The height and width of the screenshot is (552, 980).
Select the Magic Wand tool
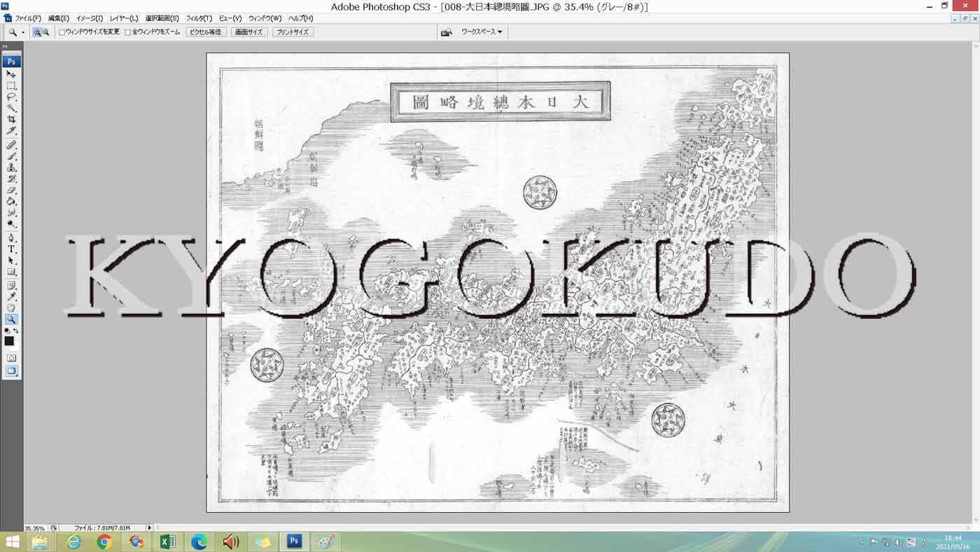coord(11,109)
